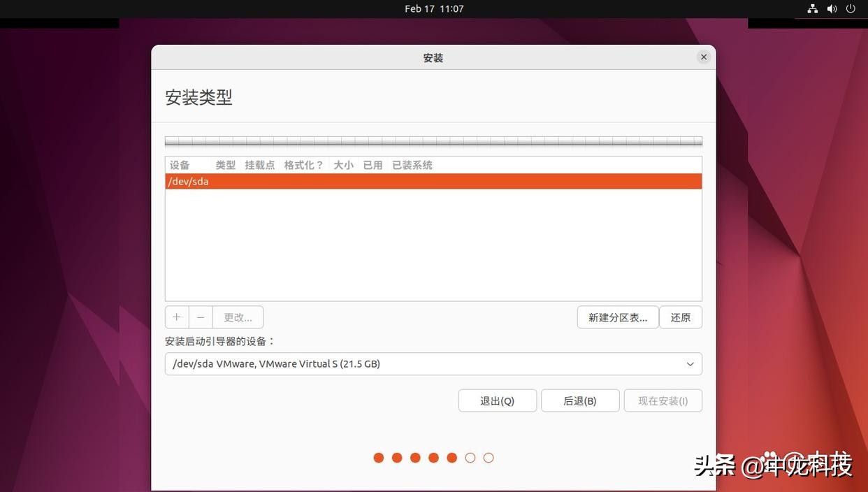
Task: Click 后退(B) to go back
Action: 580,400
